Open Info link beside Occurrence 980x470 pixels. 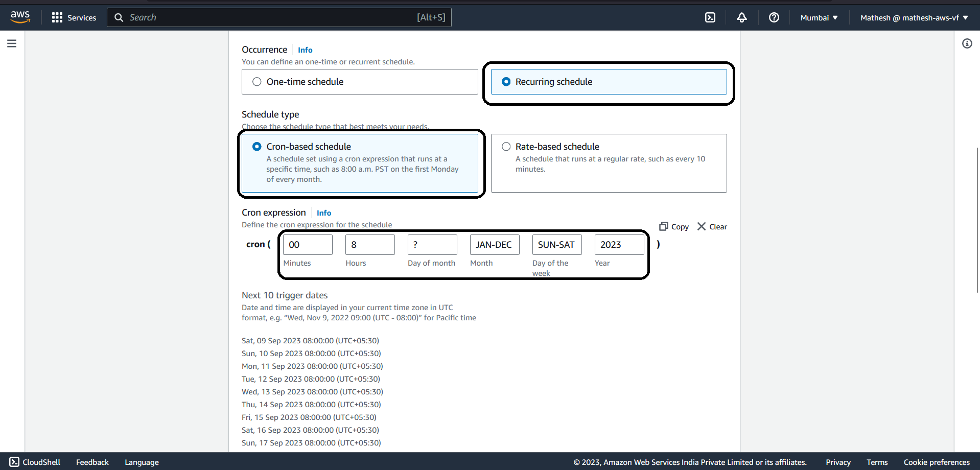click(x=305, y=50)
